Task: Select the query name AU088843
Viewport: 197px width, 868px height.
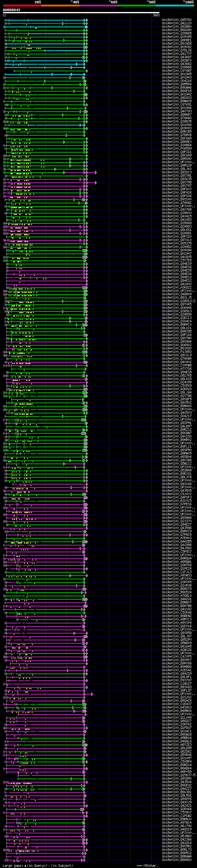Action: [x=11, y=10]
